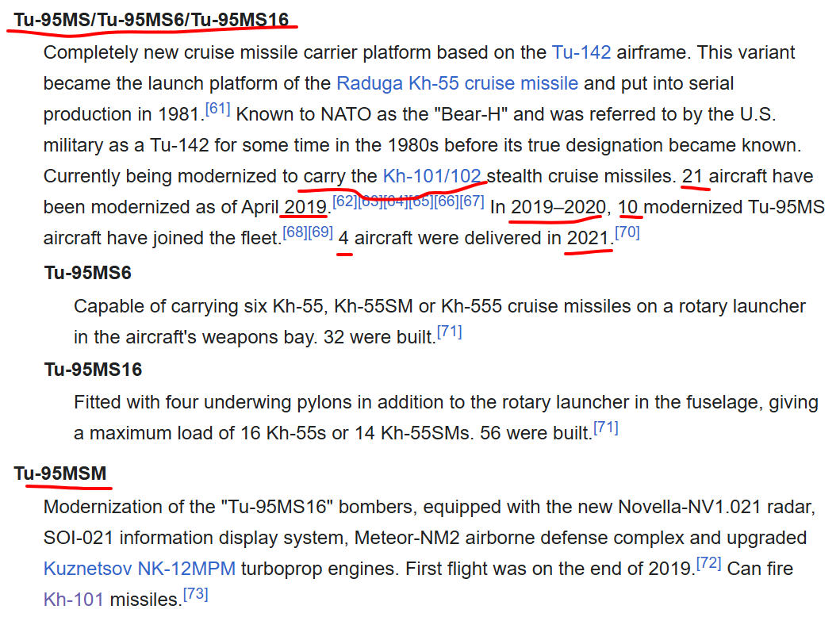
Task: Open citation reference 73
Action: click(x=196, y=594)
